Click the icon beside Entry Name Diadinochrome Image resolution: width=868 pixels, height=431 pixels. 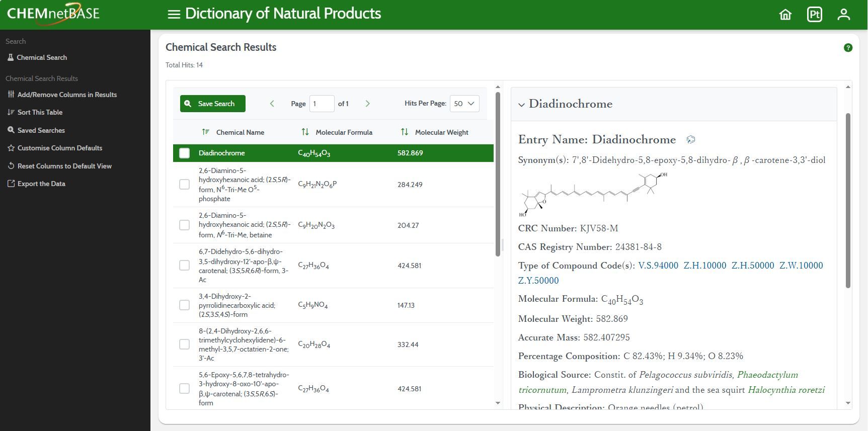(x=691, y=140)
